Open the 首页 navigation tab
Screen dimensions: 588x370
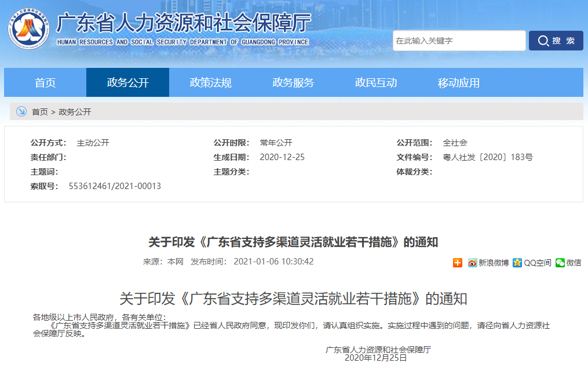click(x=45, y=82)
